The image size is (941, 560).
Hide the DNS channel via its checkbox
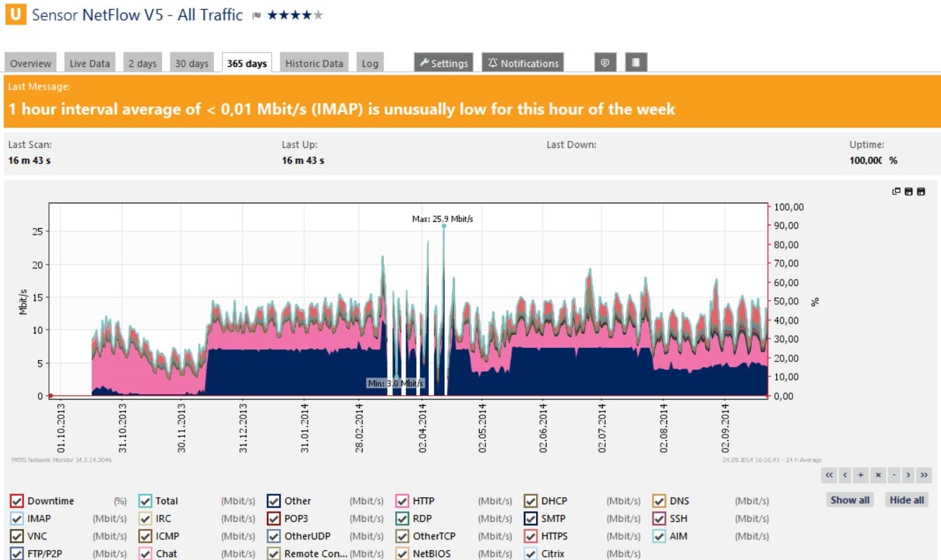pos(659,501)
